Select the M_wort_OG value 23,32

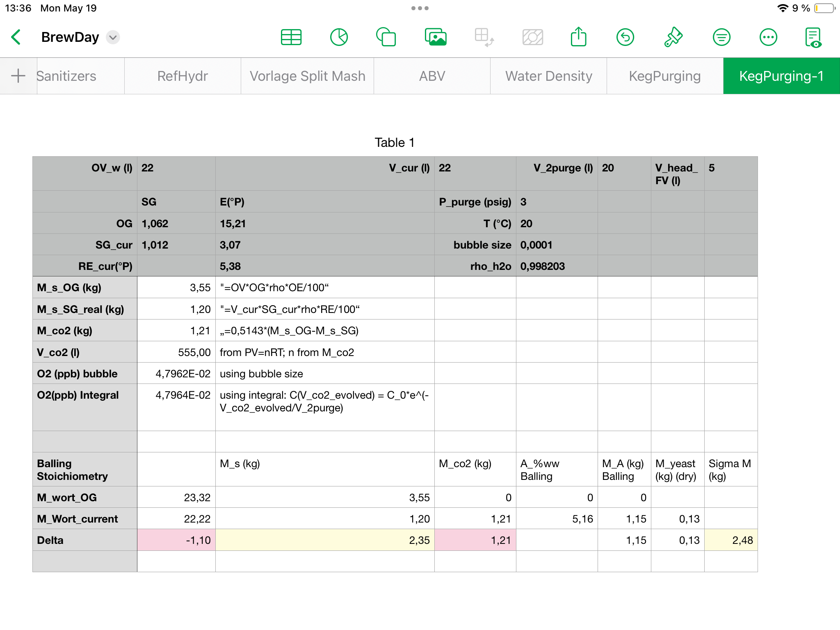point(176,498)
